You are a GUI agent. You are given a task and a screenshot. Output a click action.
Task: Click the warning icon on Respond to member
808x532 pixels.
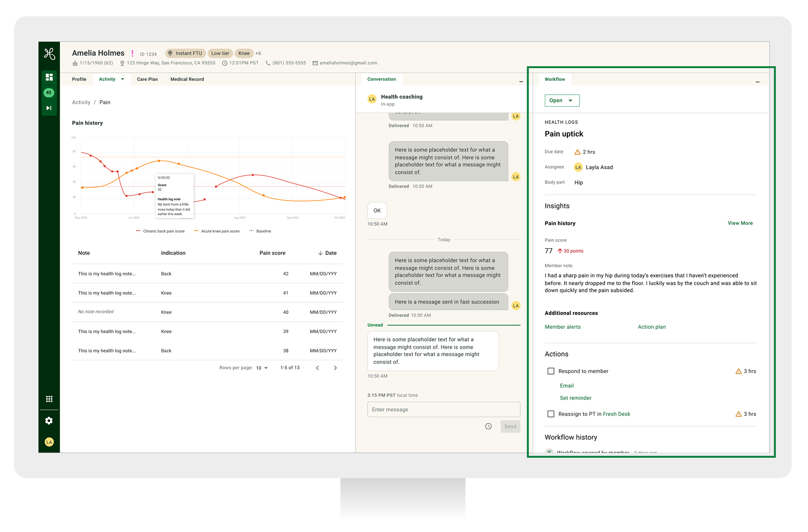click(738, 371)
